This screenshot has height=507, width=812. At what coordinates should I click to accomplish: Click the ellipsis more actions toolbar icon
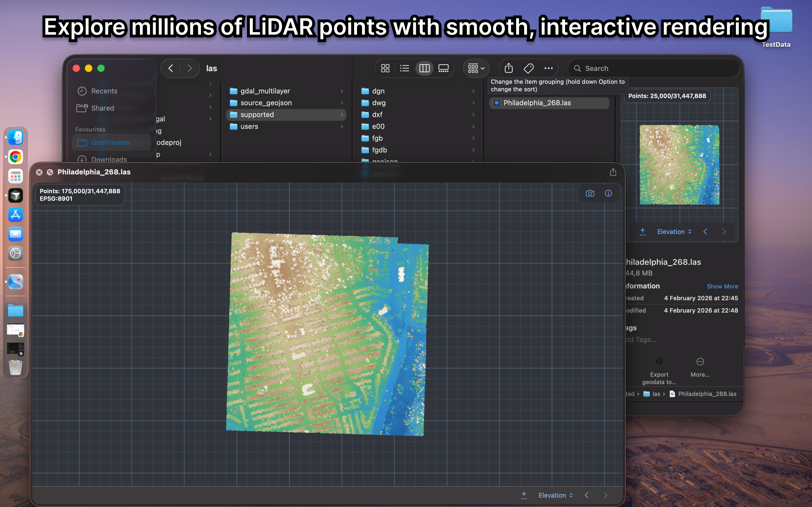click(548, 68)
